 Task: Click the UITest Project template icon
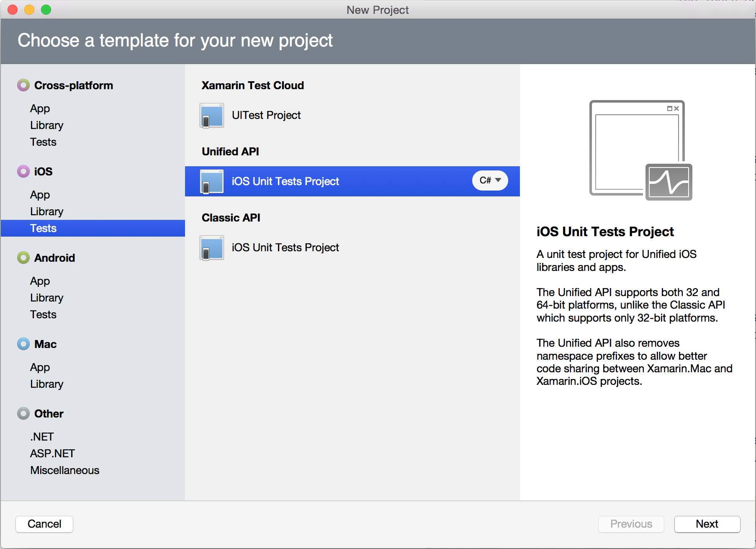(212, 115)
